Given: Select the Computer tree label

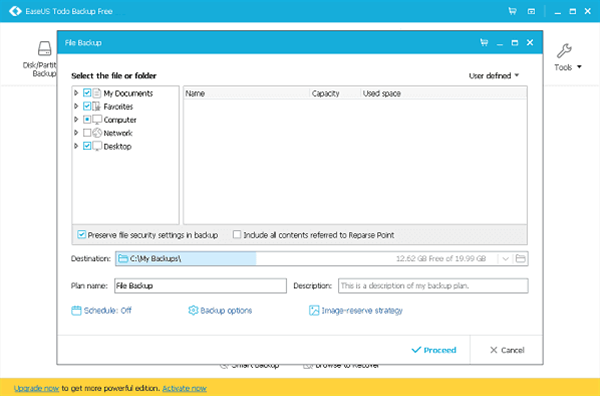Looking at the screenshot, I should click(120, 120).
